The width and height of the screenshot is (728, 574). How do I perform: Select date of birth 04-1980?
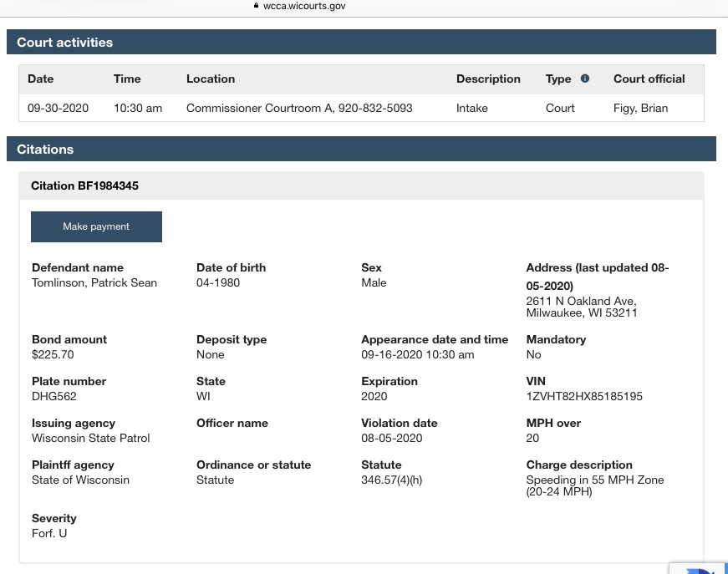click(x=218, y=282)
